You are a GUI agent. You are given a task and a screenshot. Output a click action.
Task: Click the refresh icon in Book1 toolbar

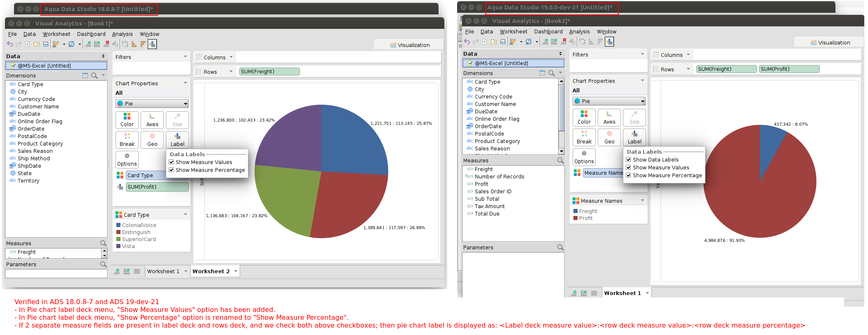pyautogui.click(x=71, y=44)
